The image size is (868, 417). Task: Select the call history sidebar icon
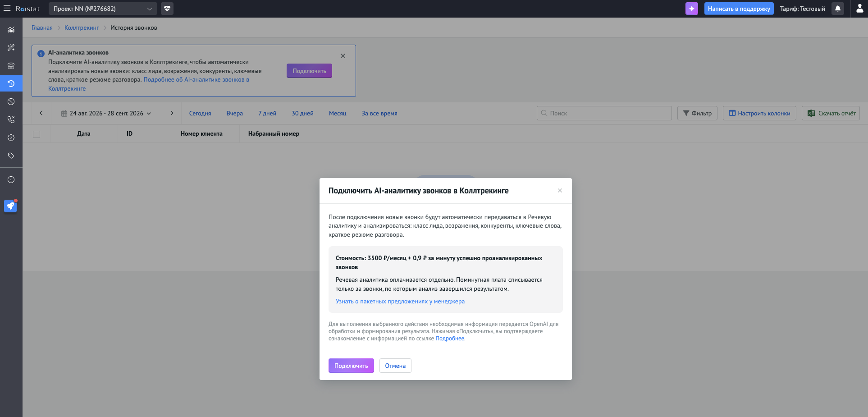11,84
